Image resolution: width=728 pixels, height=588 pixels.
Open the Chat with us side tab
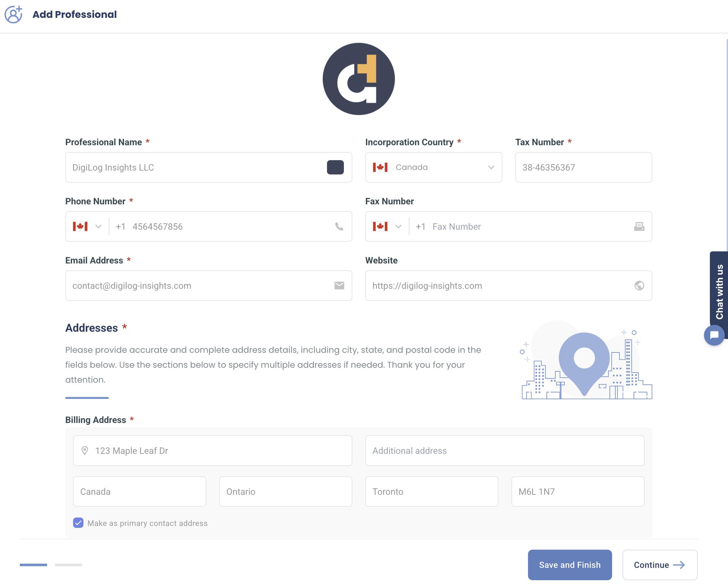(719, 291)
